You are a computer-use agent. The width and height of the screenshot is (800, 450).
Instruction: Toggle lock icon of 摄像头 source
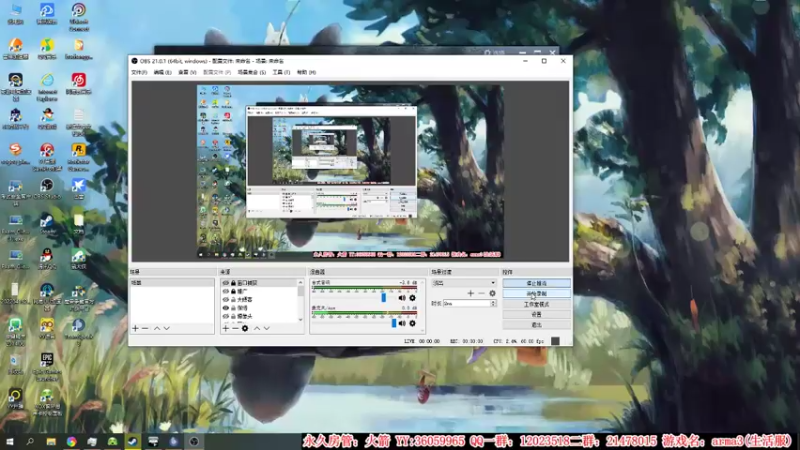click(233, 316)
